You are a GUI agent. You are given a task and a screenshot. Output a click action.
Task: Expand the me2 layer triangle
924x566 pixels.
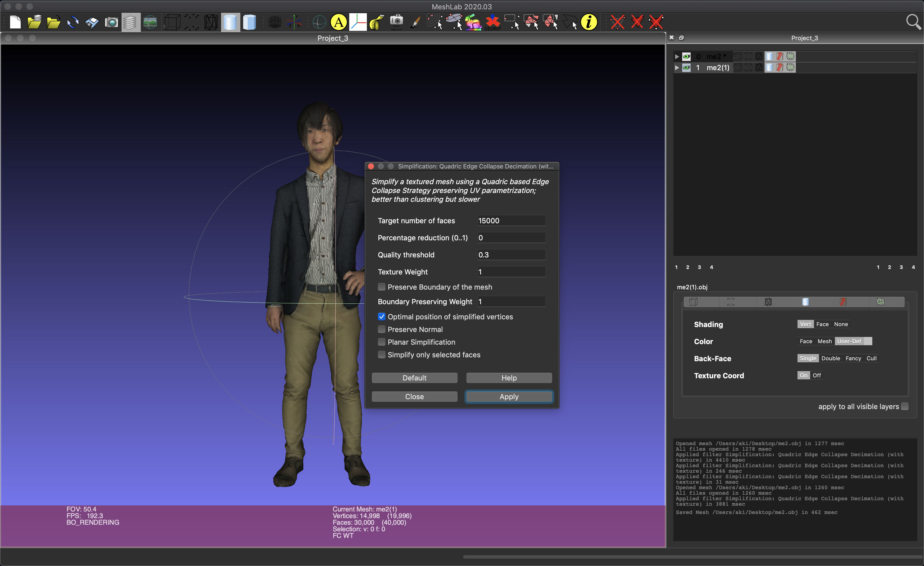677,57
